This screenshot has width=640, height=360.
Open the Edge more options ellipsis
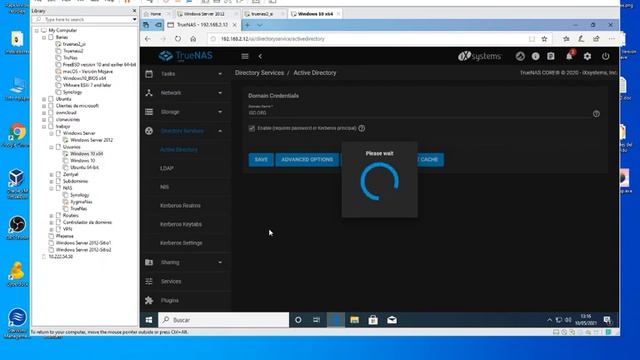point(611,39)
